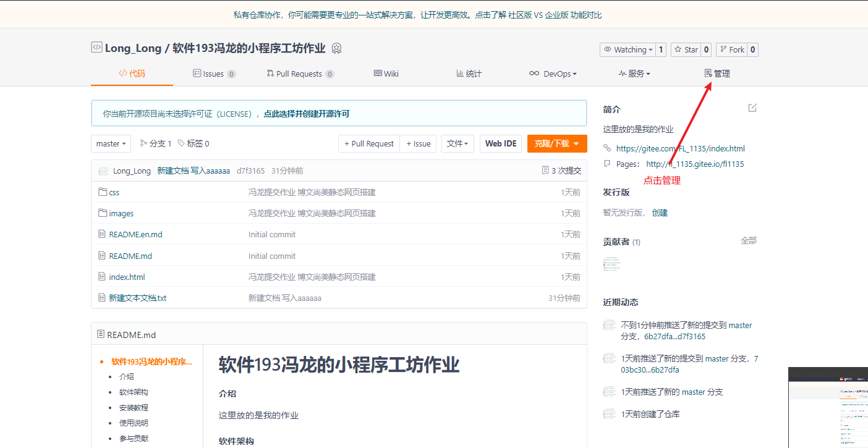Click the index.html file icon
The width and height of the screenshot is (868, 448).
(x=103, y=277)
